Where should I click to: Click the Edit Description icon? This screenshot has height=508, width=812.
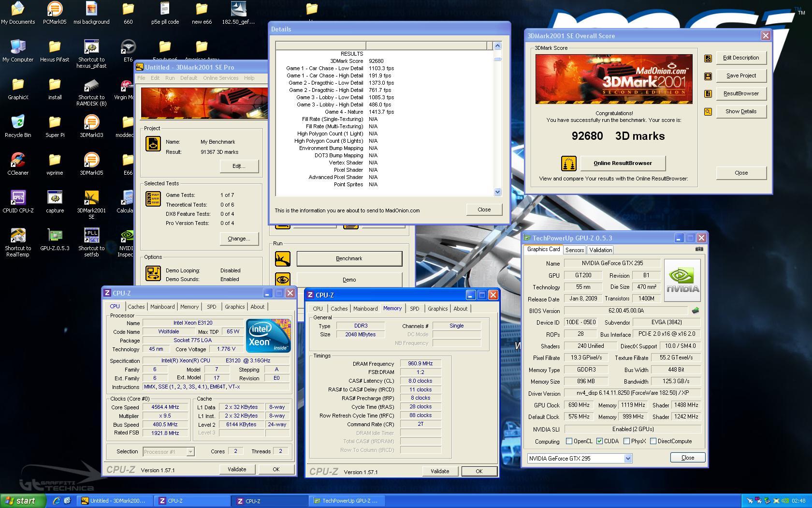coord(708,58)
